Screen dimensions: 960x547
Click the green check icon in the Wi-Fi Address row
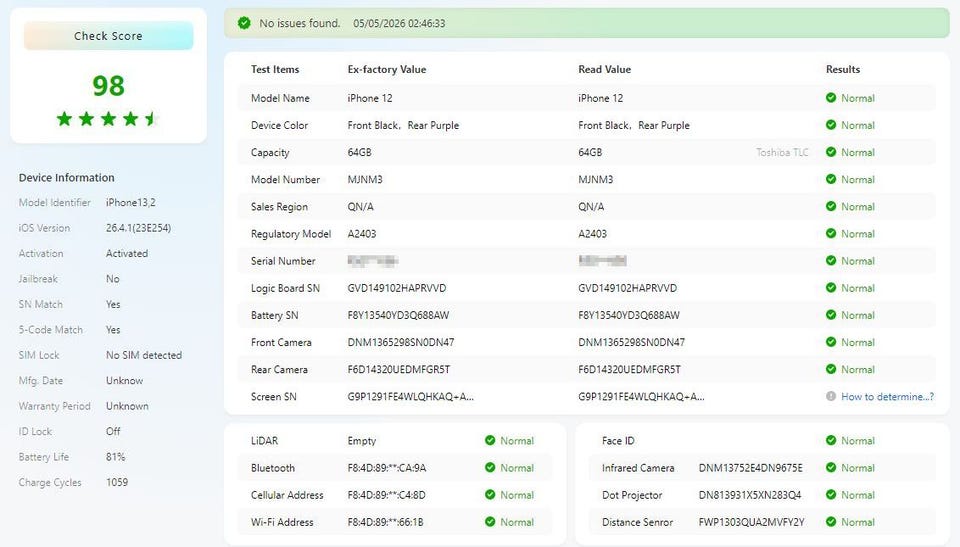490,522
